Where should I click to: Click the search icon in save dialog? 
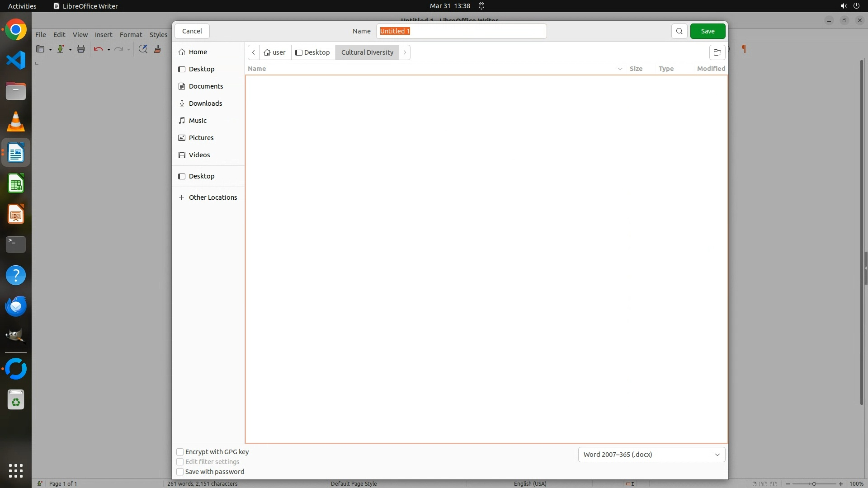click(x=679, y=31)
